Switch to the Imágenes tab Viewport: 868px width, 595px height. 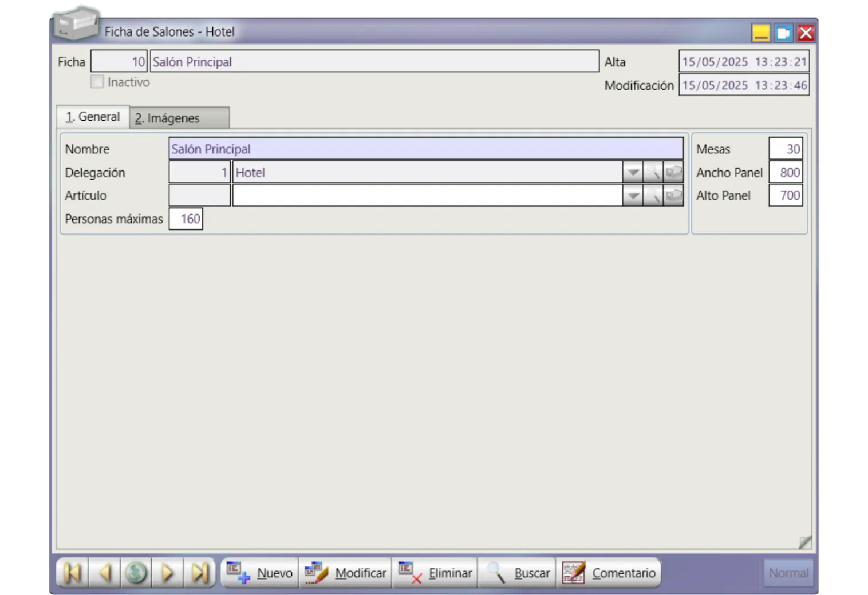179,118
